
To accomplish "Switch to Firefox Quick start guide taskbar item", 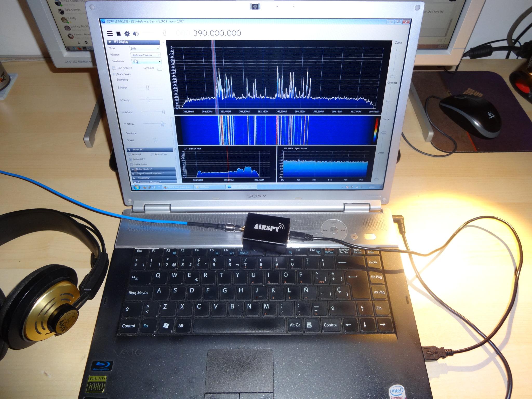I will (x=178, y=187).
